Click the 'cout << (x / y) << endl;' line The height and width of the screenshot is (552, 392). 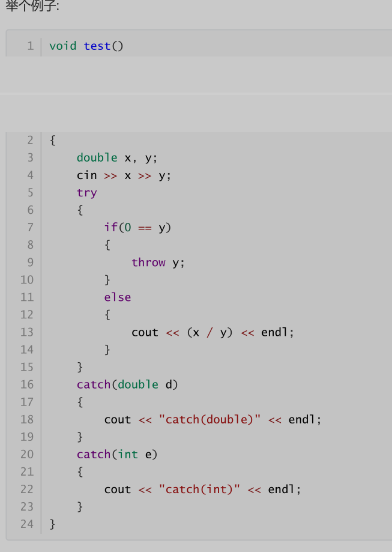pyautogui.click(x=213, y=332)
